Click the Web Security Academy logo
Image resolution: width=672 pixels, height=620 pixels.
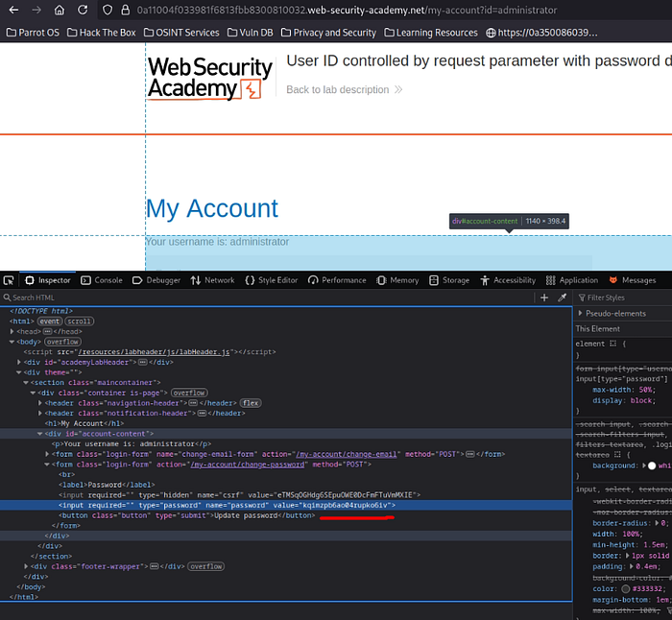click(209, 79)
